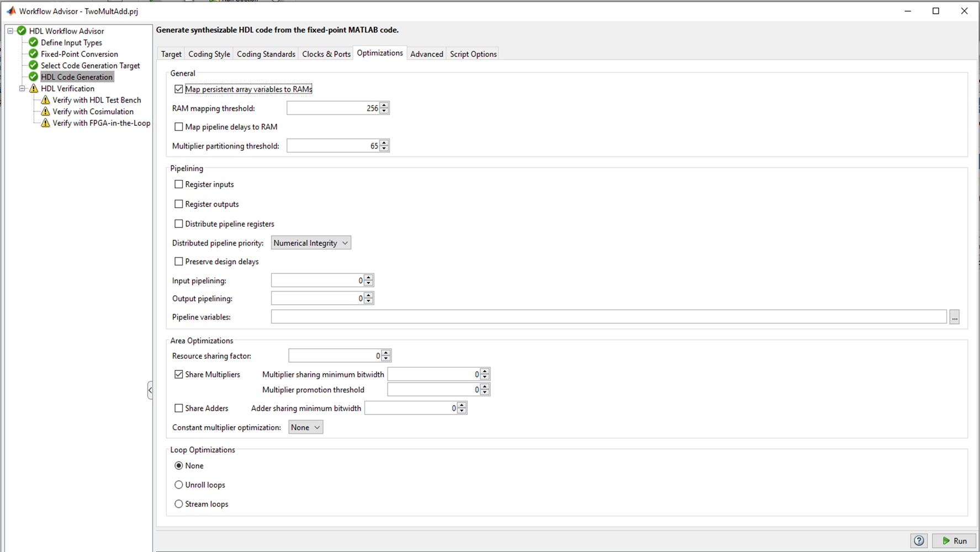
Task: Click the warning icon beside Verify with Cosimulation
Action: click(45, 112)
